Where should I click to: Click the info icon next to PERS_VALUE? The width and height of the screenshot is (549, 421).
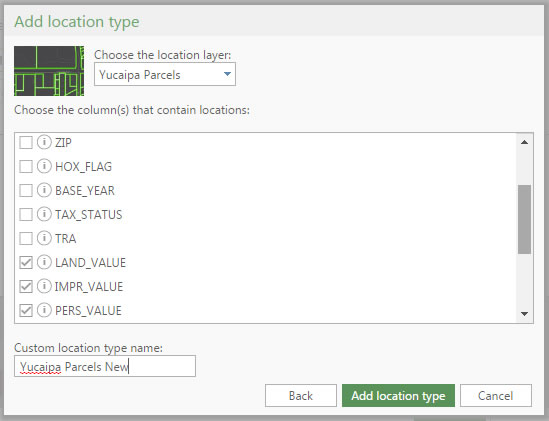(44, 310)
